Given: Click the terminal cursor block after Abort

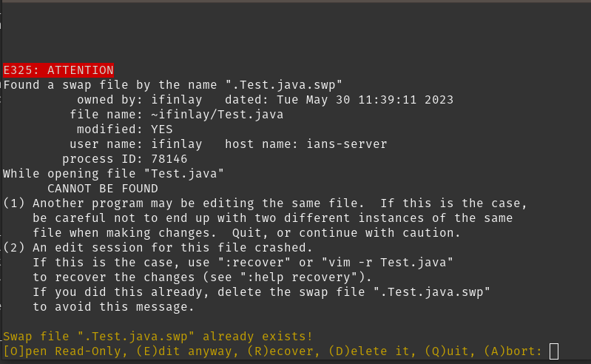Looking at the screenshot, I should [x=554, y=351].
